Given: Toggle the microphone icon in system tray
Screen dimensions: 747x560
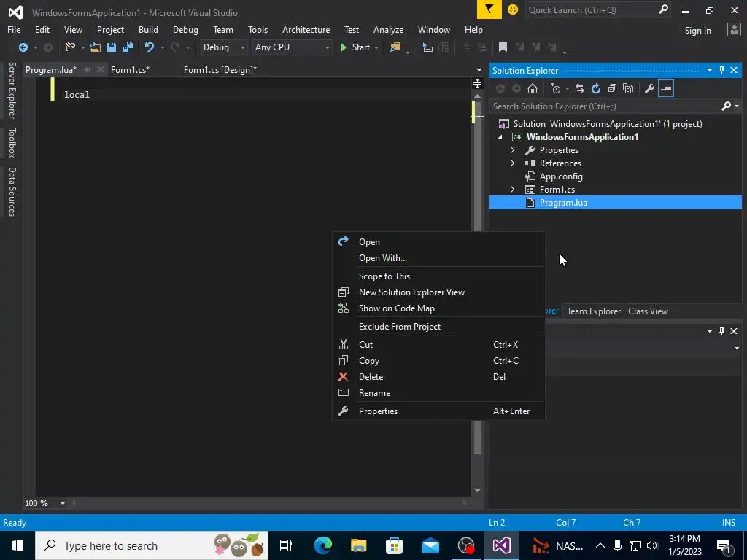Looking at the screenshot, I should (x=617, y=545).
